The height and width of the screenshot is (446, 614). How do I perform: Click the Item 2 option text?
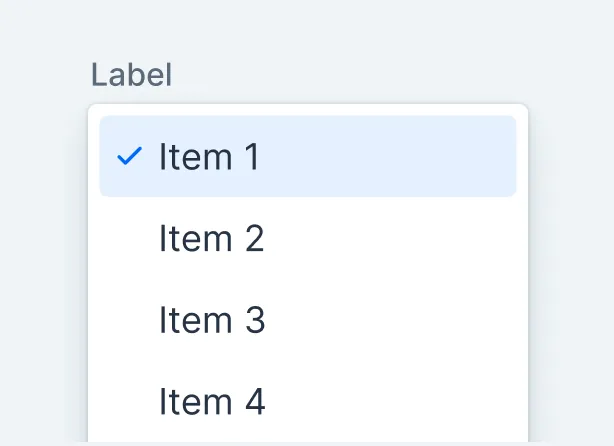tap(211, 239)
